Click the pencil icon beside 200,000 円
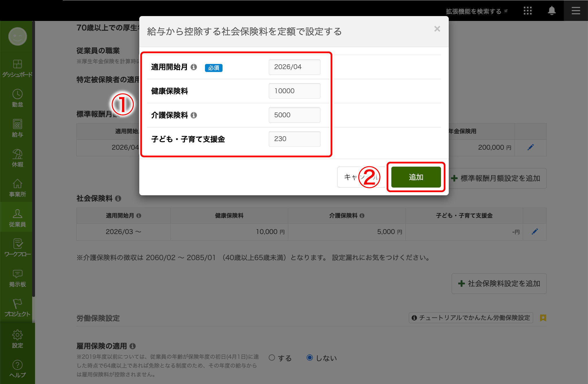The width and height of the screenshot is (588, 384). [531, 147]
